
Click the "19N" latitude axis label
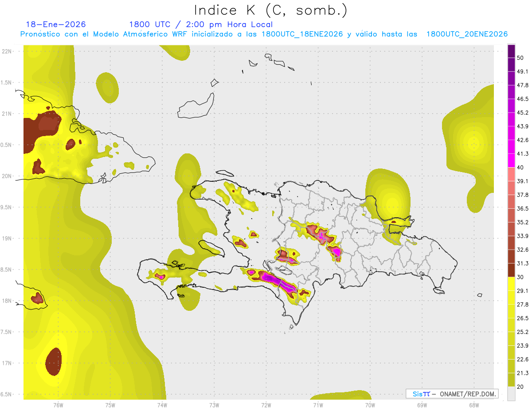tap(7, 239)
